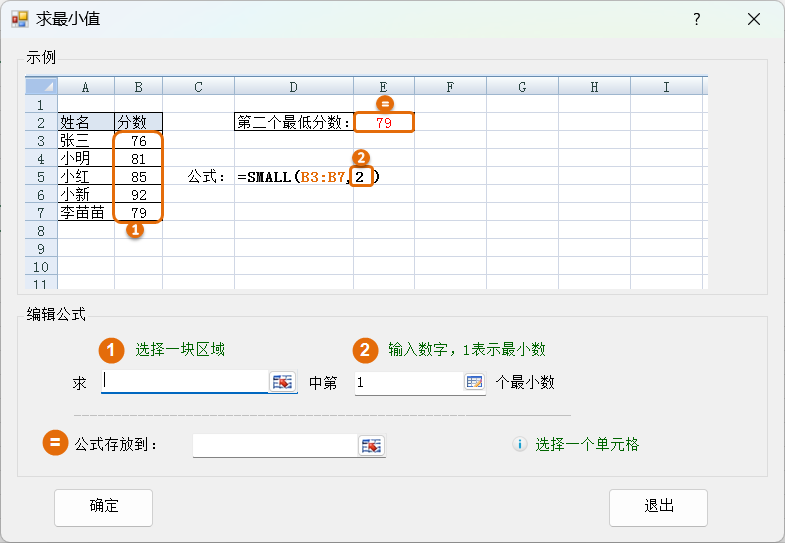This screenshot has width=785, height=543.
Task: Open help with the question mark button
Action: point(696,19)
